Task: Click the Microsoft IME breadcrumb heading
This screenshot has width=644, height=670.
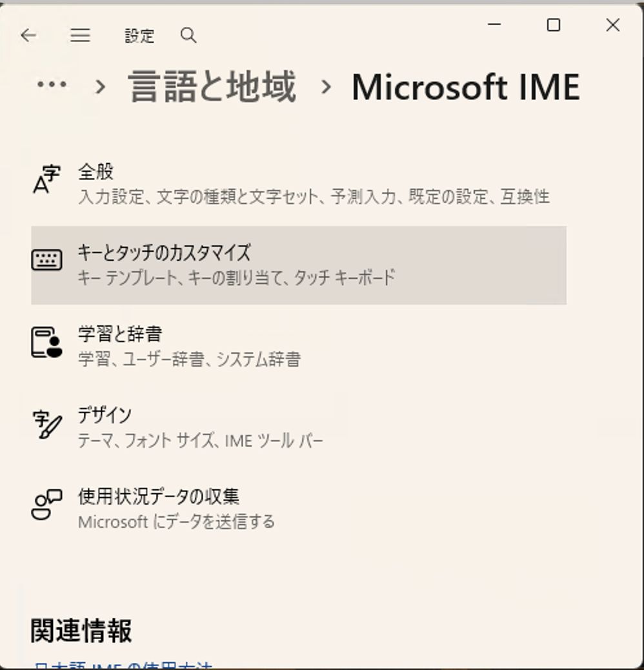Action: [466, 86]
